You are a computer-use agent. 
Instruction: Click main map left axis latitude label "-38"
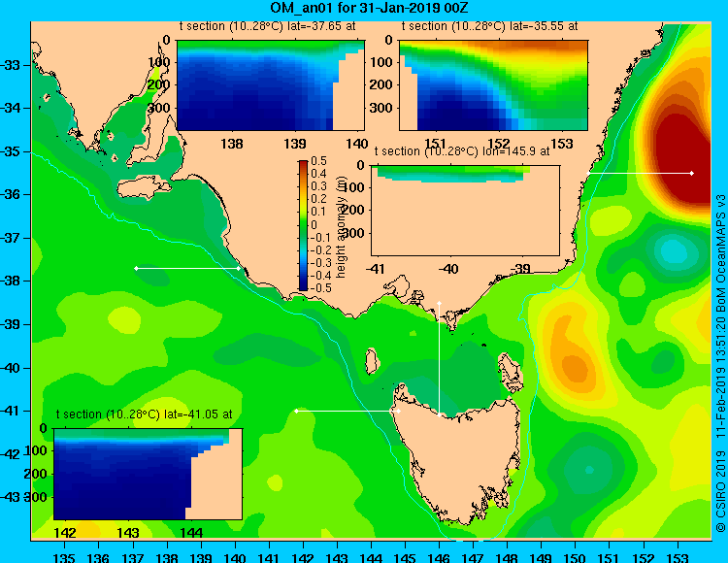pos(11,281)
